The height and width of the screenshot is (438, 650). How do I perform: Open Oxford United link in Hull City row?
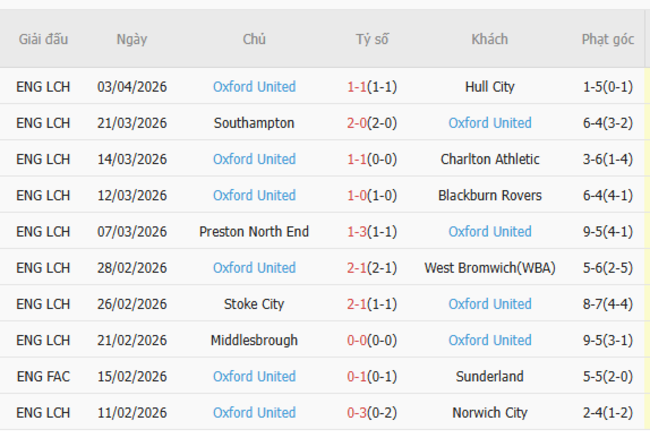point(254,87)
